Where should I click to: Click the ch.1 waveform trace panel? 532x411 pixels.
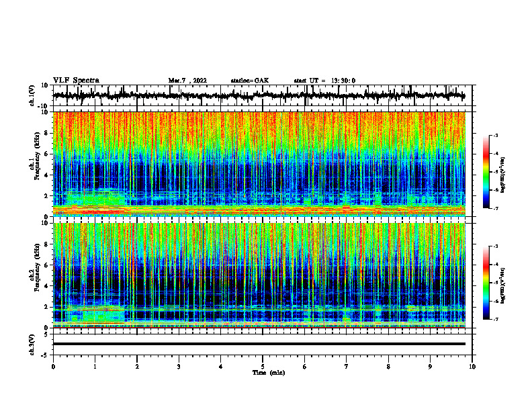[x=263, y=95]
